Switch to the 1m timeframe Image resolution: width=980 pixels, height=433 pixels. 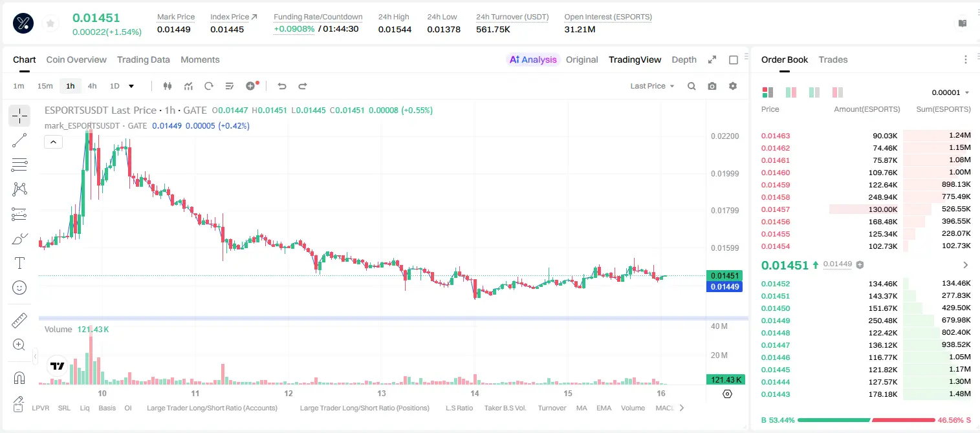tap(19, 86)
